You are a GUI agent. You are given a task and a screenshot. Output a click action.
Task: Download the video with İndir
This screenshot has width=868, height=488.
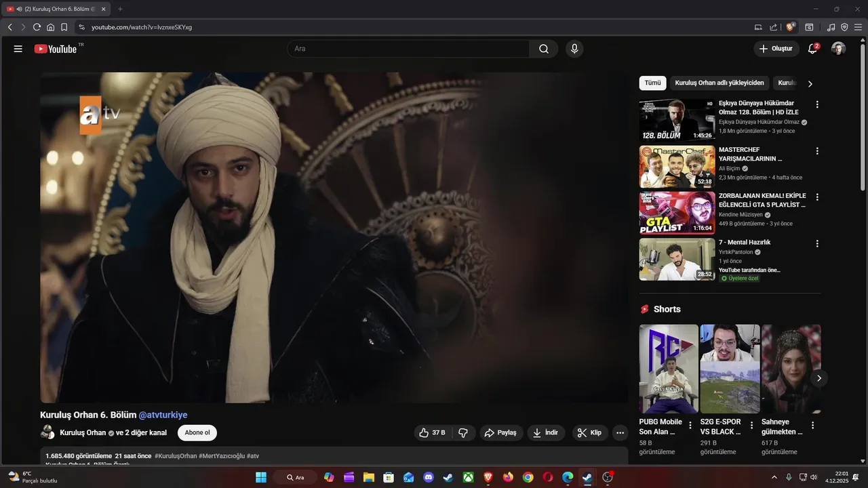pos(546,432)
